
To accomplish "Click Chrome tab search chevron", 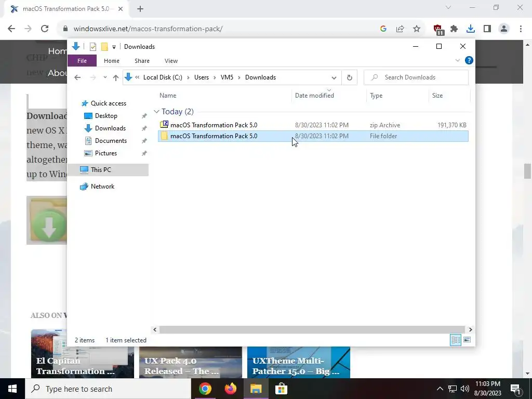I will [x=448, y=7].
